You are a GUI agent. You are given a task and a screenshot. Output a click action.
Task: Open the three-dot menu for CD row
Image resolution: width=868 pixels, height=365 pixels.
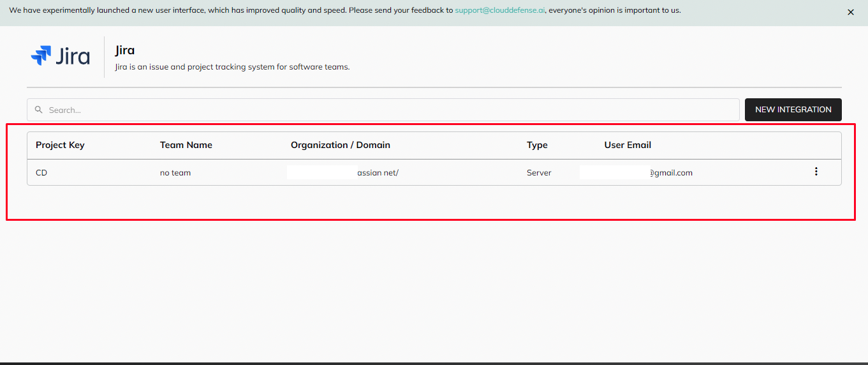pyautogui.click(x=816, y=172)
